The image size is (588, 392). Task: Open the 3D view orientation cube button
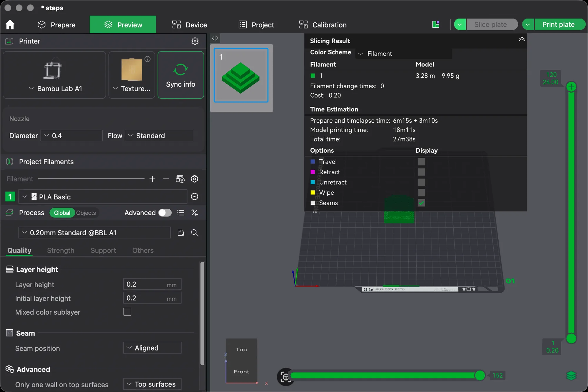[x=285, y=376]
